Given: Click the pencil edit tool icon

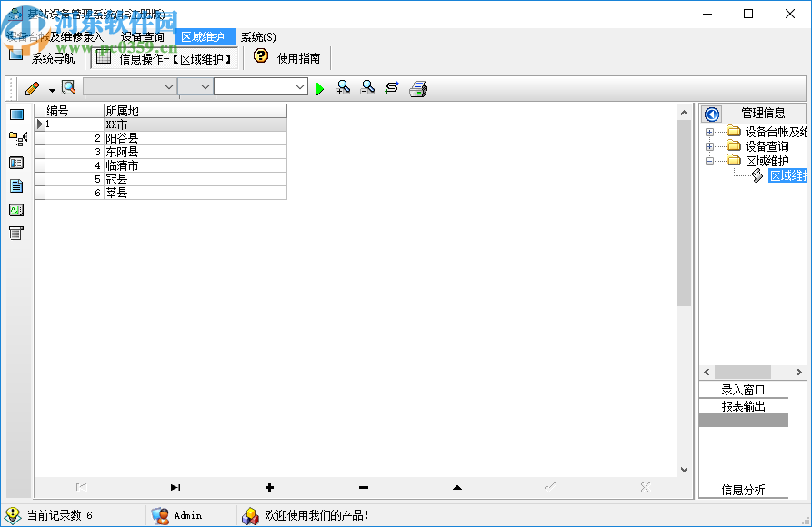Looking at the screenshot, I should pos(32,88).
